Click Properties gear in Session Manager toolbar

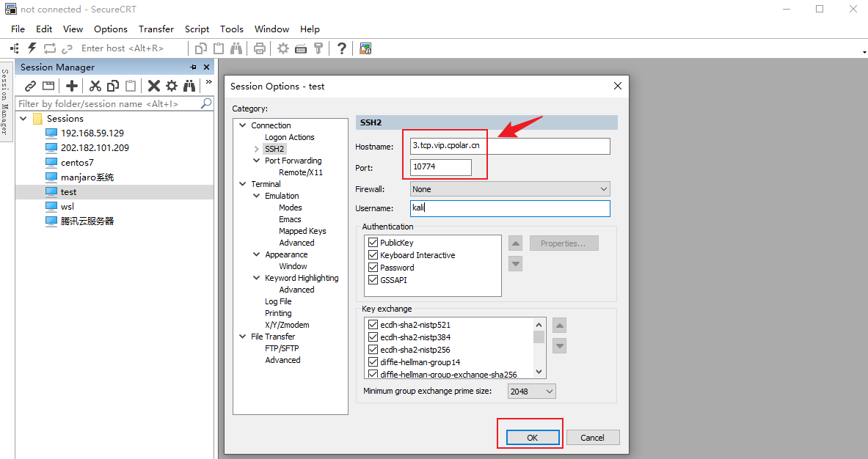(x=172, y=86)
